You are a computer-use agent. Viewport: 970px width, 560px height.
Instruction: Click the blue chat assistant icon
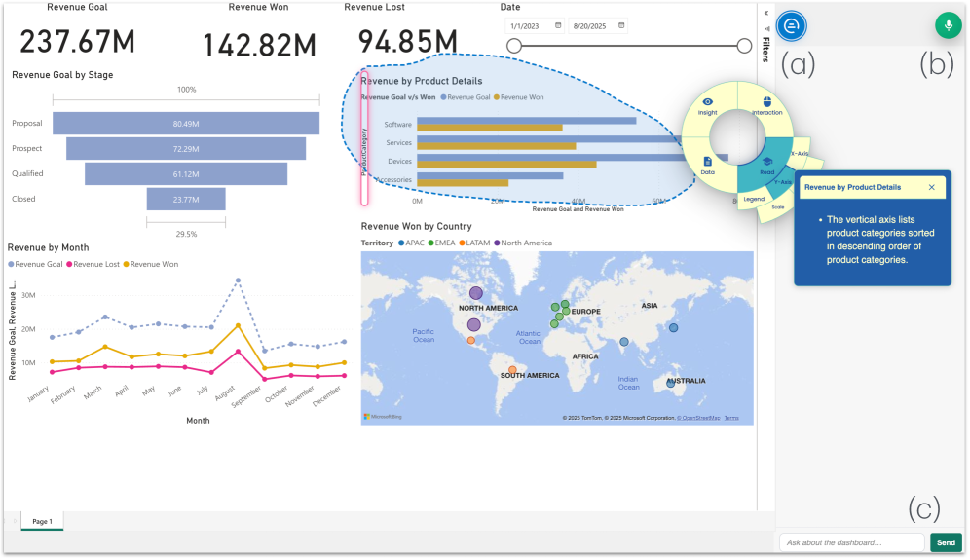point(792,25)
